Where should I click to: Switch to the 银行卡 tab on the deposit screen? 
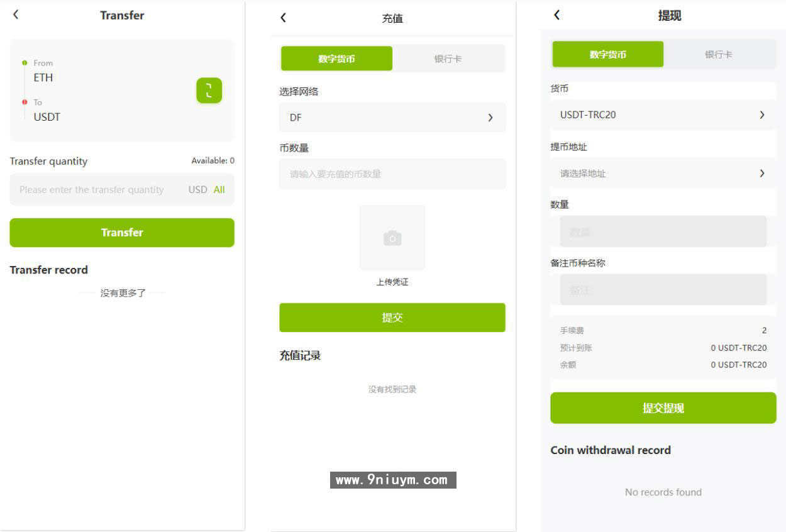click(449, 58)
